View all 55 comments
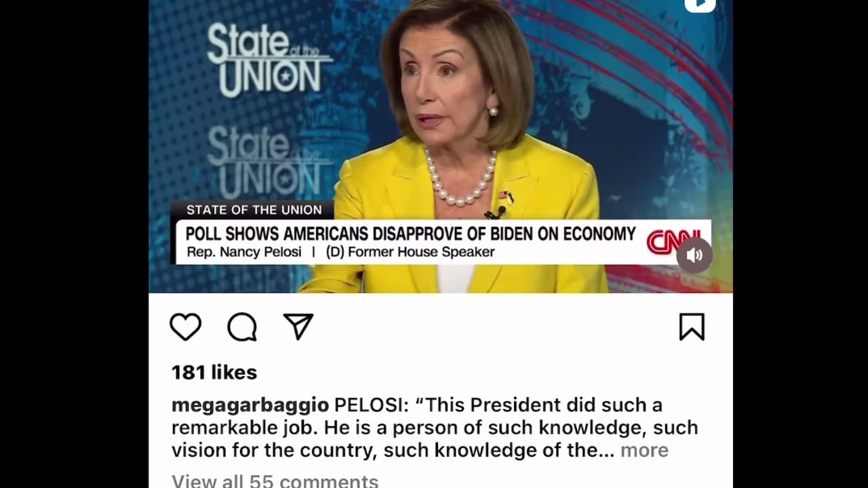868x488 pixels. tap(275, 481)
